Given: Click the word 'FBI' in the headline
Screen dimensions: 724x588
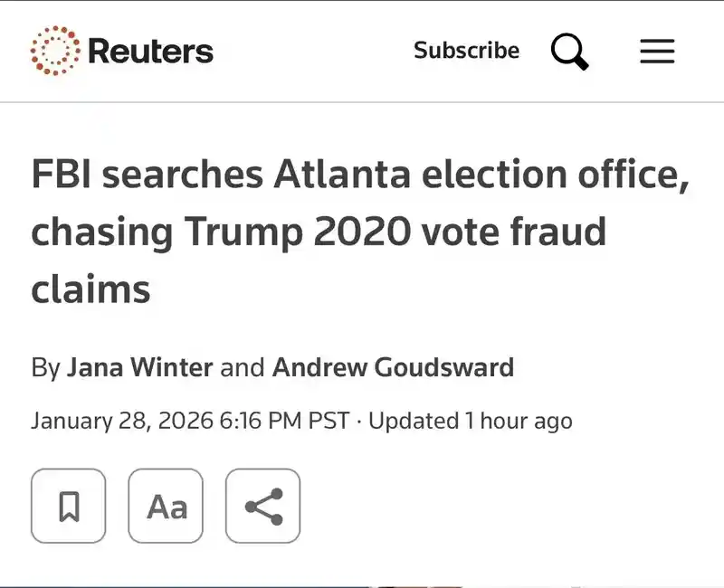Looking at the screenshot, I should pyautogui.click(x=61, y=174).
